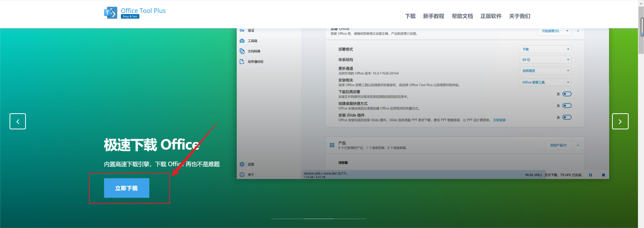The height and width of the screenshot is (228, 644).
Task: Click the 工具箱 sidebar label
Action: tap(252, 41)
